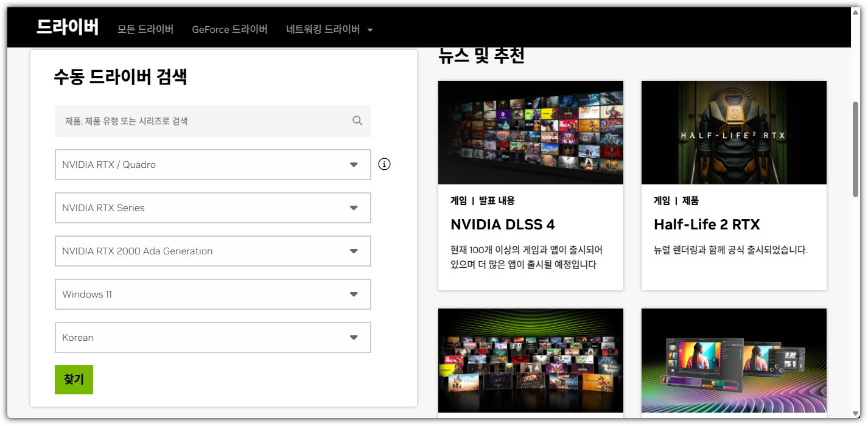The height and width of the screenshot is (426, 868).
Task: Open NVIDIA RTX / Quadro dropdown
Action: 213,164
